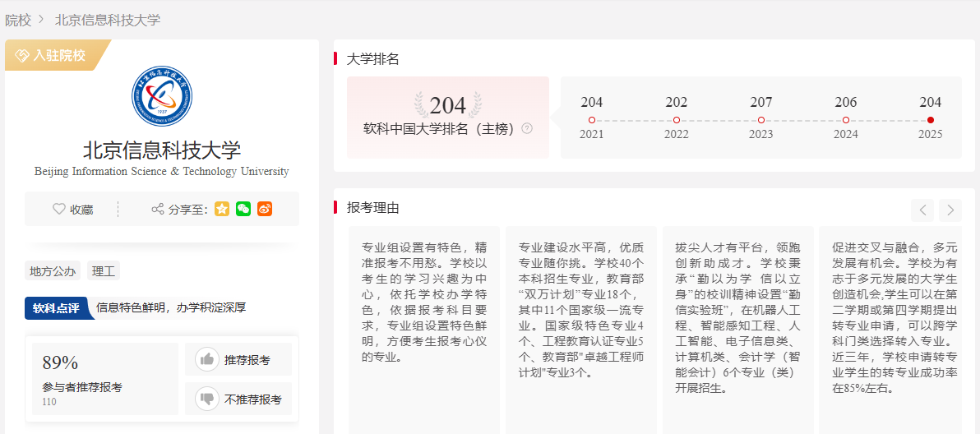
Task: Click the 大学排名 section heading
Action: (x=373, y=59)
